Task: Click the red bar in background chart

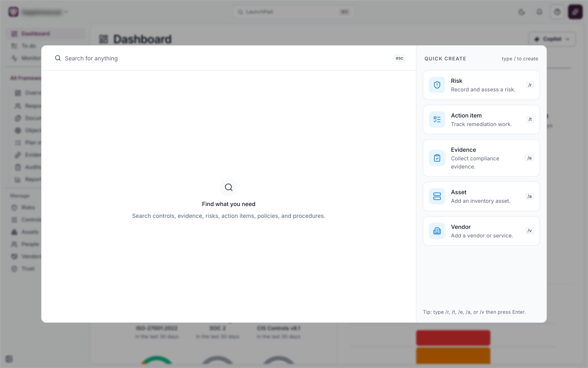Action: [453, 338]
